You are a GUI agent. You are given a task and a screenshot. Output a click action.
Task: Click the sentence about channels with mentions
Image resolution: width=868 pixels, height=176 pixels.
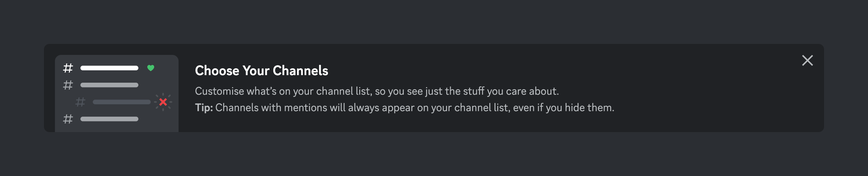414,108
